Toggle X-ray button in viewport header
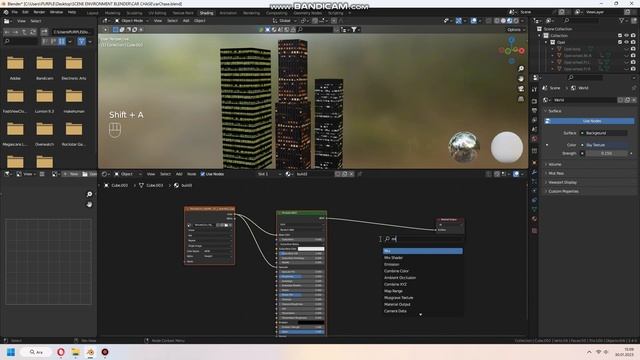Screen dimensions: 640x360 pos(489,21)
